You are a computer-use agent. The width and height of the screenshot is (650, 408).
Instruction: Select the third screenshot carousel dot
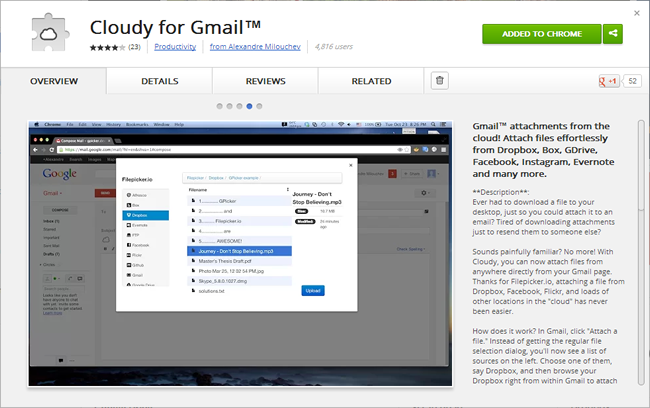[239, 106]
